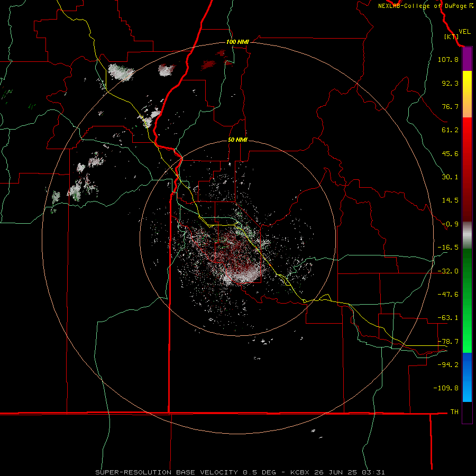Click the [KT] units label

[452, 36]
